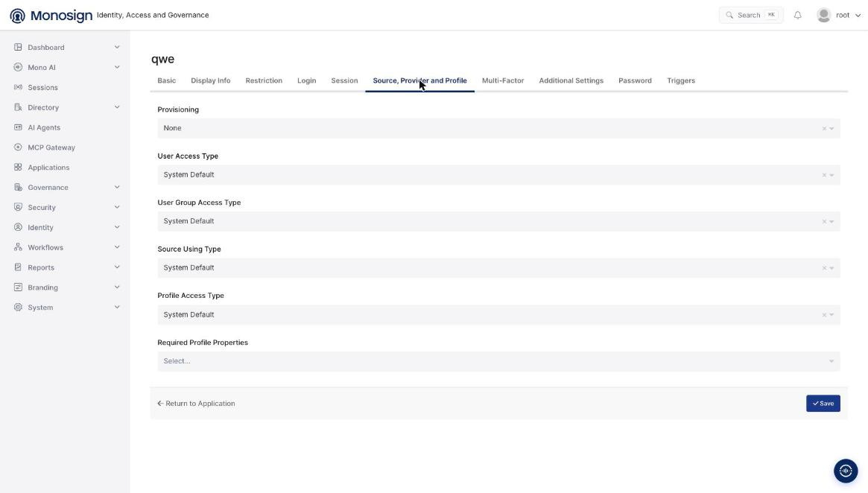
Task: Click the Search field in header
Action: pos(750,15)
